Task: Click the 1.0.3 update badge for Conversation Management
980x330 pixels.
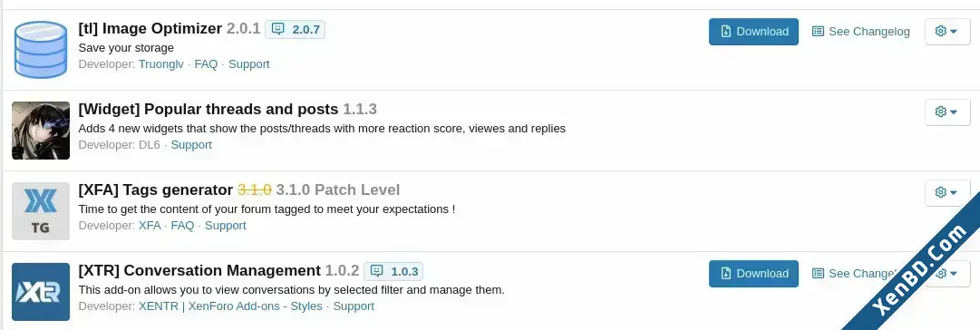Action: [393, 271]
